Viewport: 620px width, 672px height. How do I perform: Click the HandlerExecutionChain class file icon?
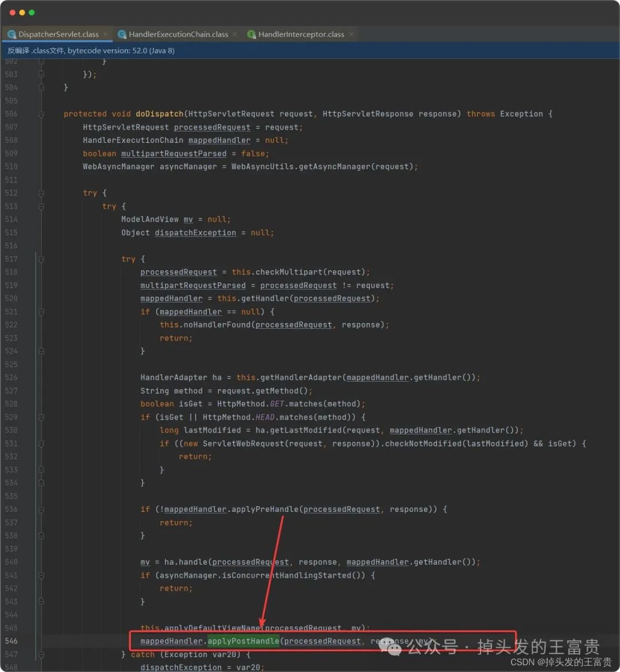pos(122,34)
